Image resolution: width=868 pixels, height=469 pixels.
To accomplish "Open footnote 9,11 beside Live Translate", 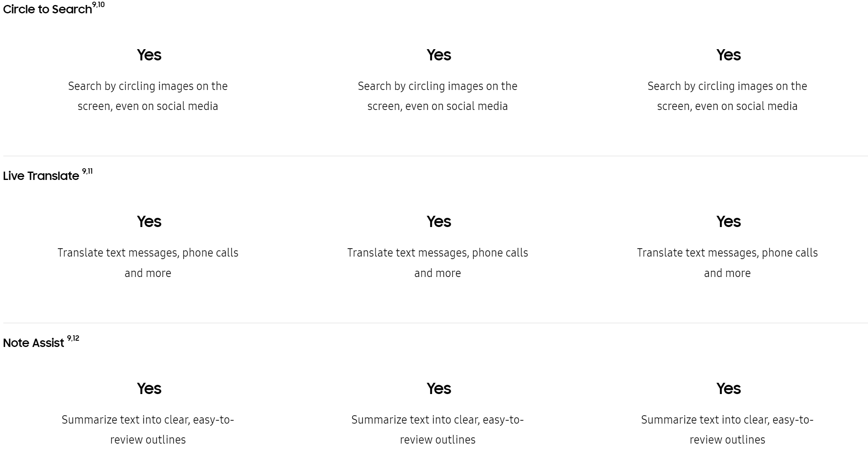I will 88,171.
